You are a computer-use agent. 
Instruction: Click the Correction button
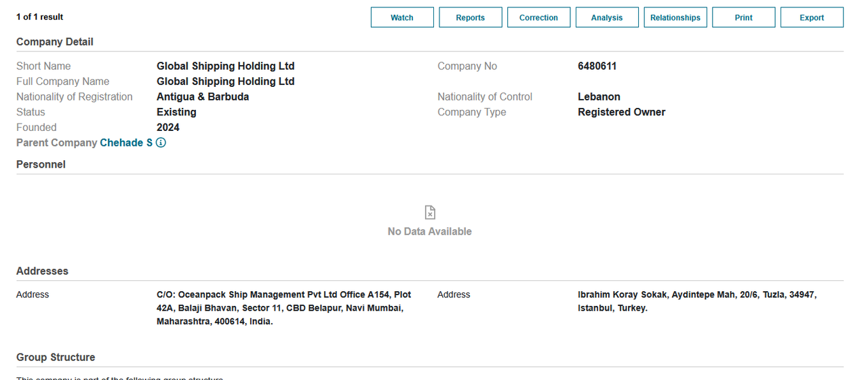coord(538,18)
